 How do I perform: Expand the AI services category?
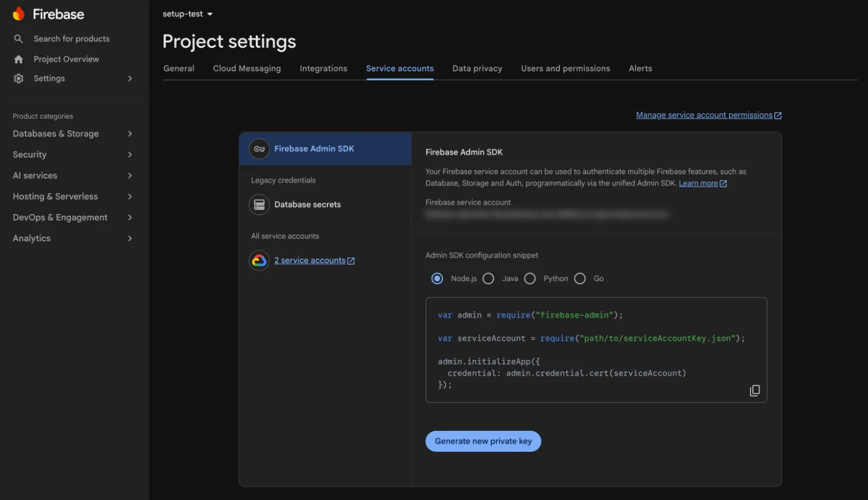(x=130, y=176)
